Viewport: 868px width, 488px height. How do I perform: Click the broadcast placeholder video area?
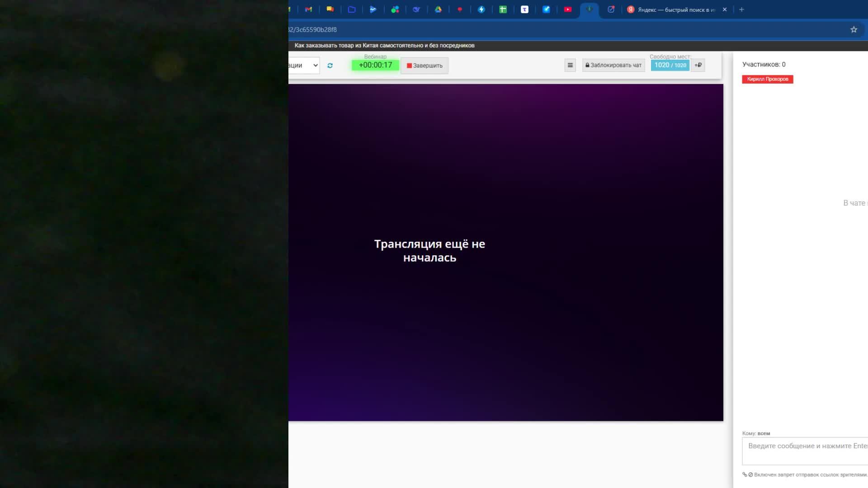pos(506,253)
